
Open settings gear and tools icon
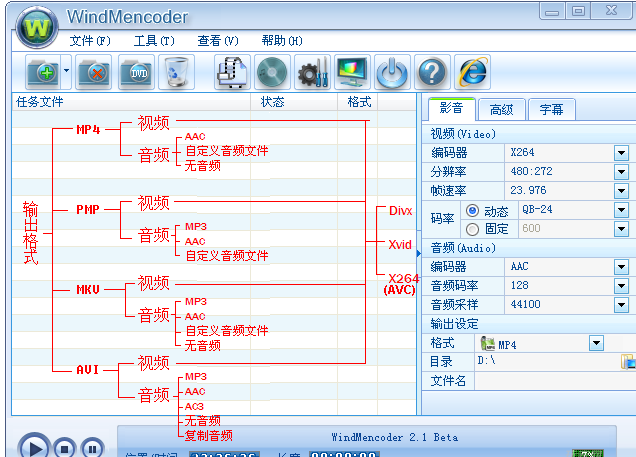pos(313,72)
